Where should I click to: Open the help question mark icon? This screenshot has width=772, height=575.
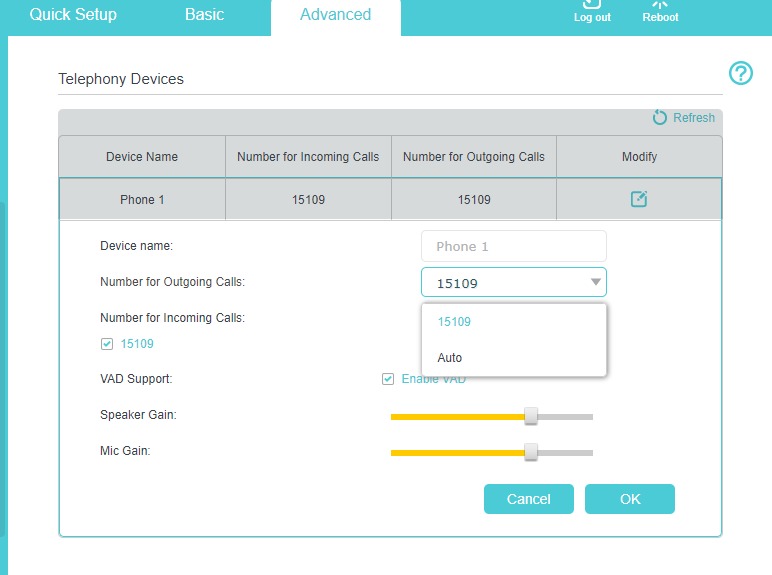(740, 73)
